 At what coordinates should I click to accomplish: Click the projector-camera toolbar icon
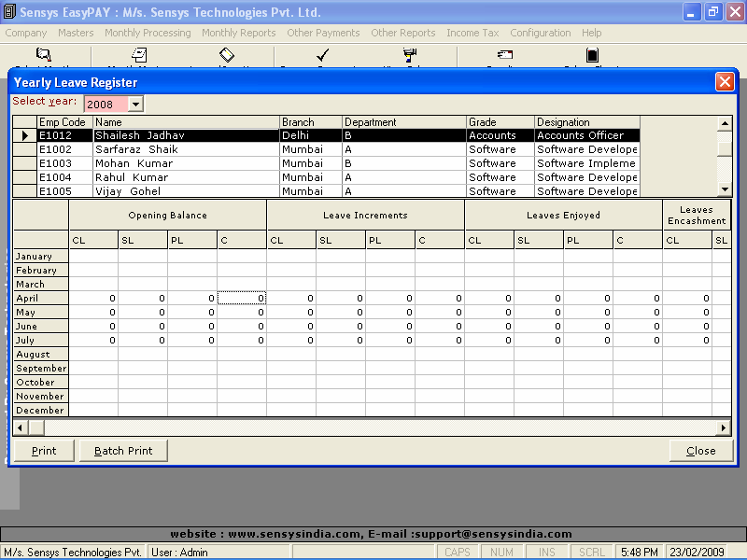tap(409, 55)
